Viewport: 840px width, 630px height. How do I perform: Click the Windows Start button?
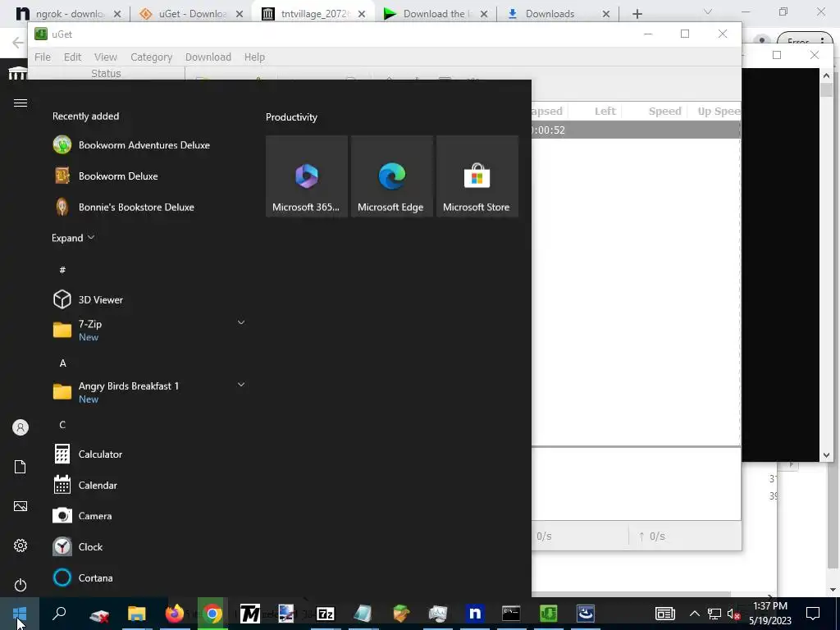[x=20, y=614]
